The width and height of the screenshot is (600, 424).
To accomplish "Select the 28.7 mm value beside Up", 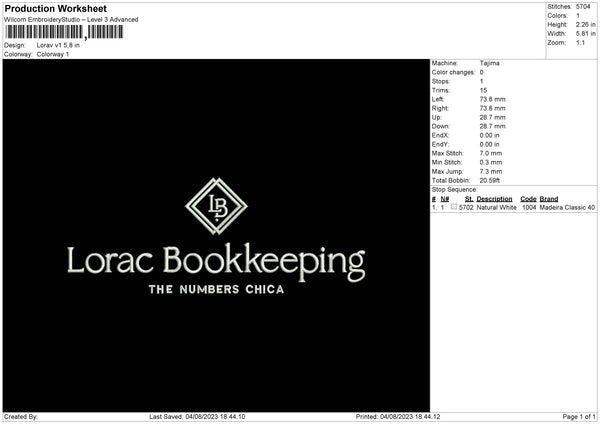I will [492, 117].
